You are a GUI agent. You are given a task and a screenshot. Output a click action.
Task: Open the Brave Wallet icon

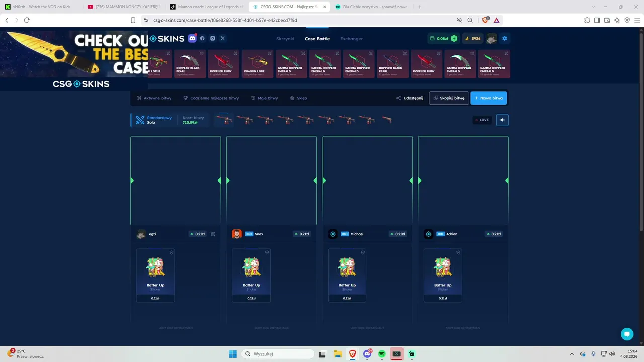click(x=607, y=20)
